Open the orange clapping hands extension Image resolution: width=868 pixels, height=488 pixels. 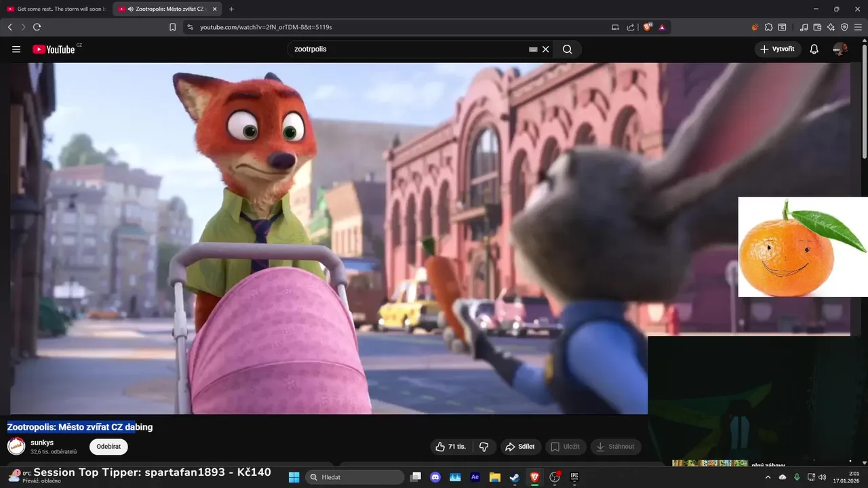[x=755, y=27]
